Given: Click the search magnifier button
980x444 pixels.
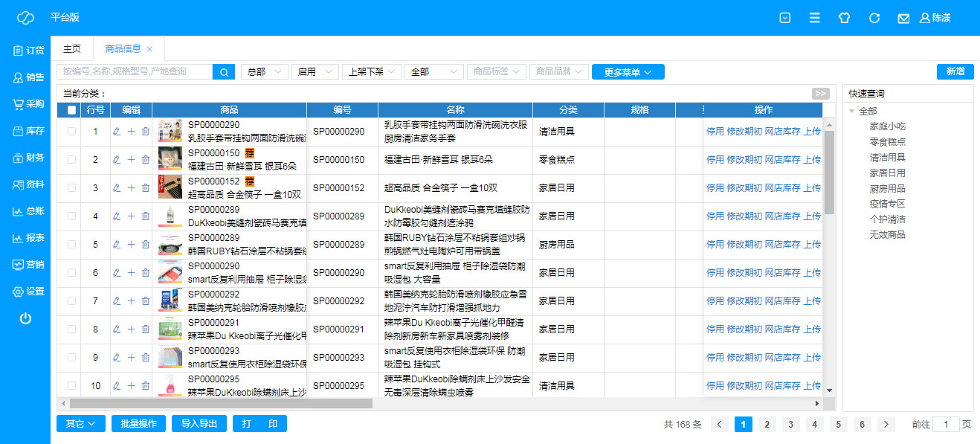Looking at the screenshot, I should click(x=224, y=71).
